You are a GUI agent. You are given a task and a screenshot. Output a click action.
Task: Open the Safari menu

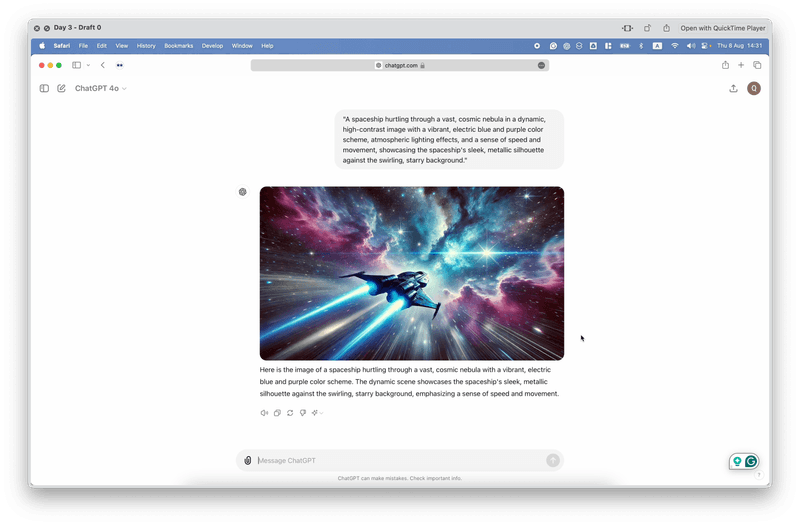[x=62, y=46]
